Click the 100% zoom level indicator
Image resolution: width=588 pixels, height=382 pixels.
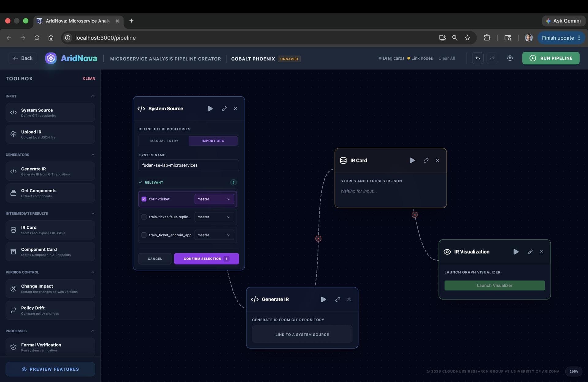click(x=574, y=372)
